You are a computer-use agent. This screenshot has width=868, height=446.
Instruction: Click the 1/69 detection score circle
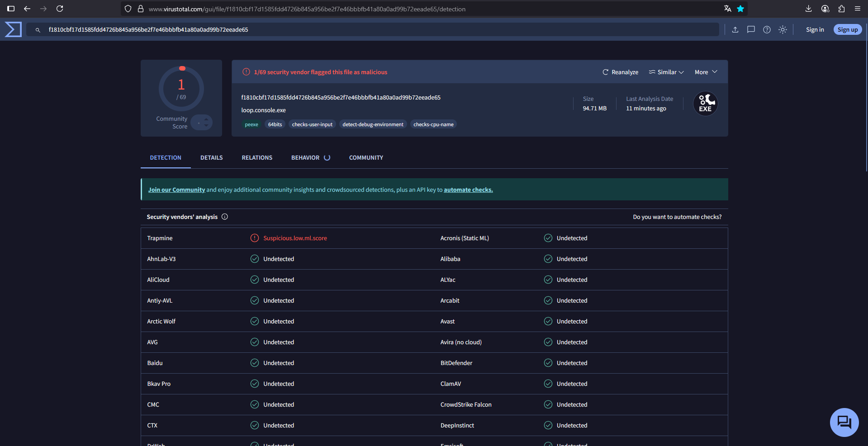click(x=181, y=89)
